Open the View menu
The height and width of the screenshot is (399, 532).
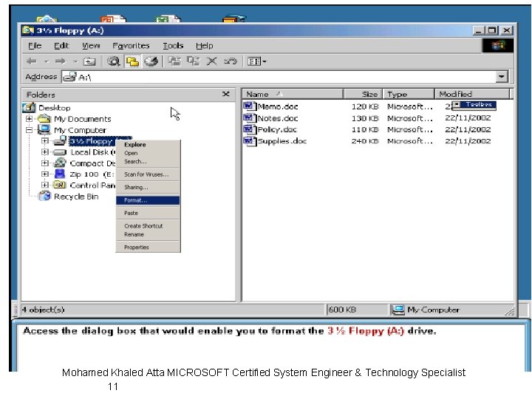[x=91, y=46]
